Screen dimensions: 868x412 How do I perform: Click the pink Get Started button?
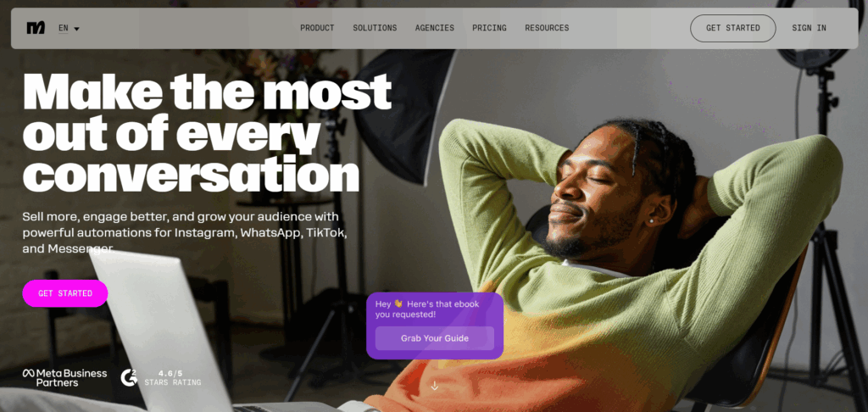coord(65,293)
